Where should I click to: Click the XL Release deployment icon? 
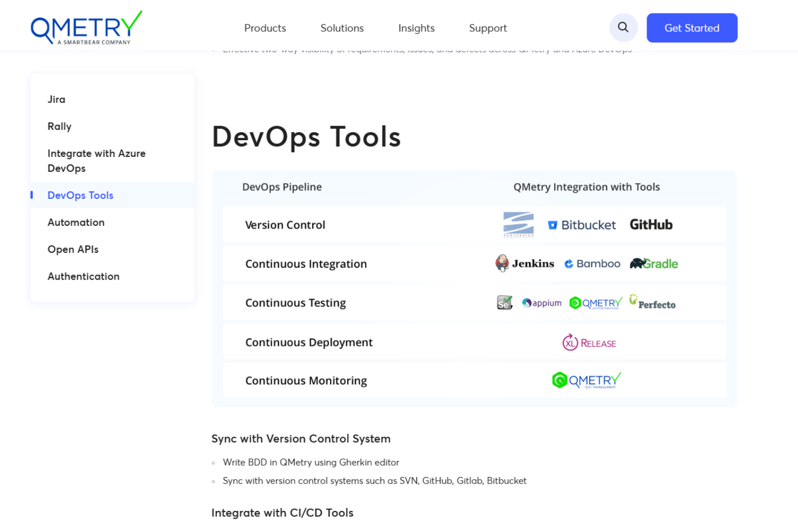click(589, 342)
